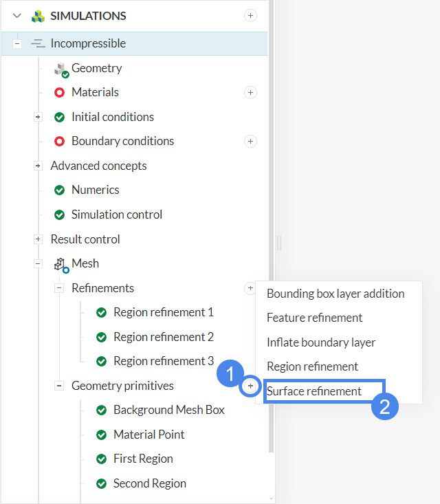This screenshot has height=504, width=440.
Task: Pick Feature refinement from the dropdown list
Action: click(315, 318)
